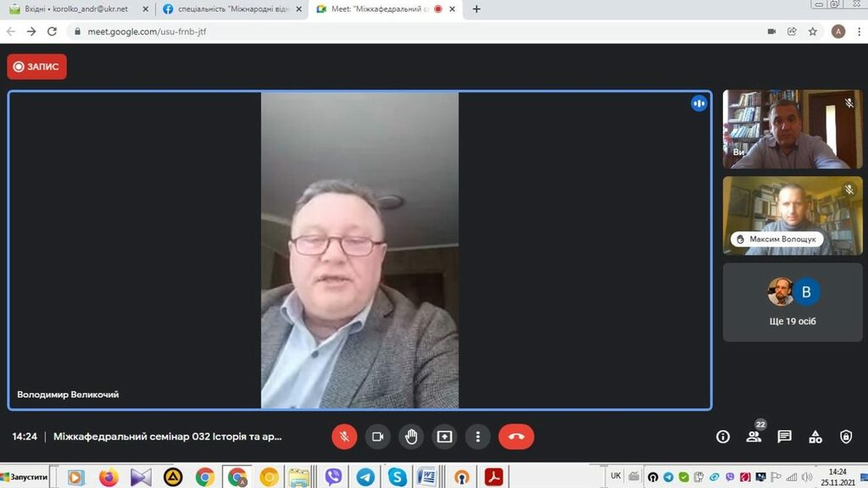Open the activities panel
868x488 pixels.
pyautogui.click(x=815, y=436)
